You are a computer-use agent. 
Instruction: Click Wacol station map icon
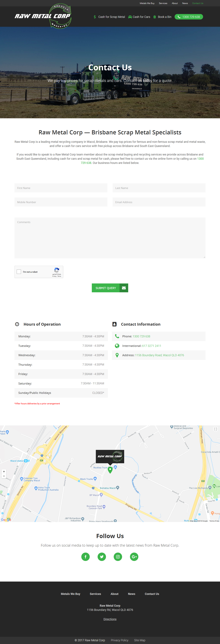tap(26, 461)
